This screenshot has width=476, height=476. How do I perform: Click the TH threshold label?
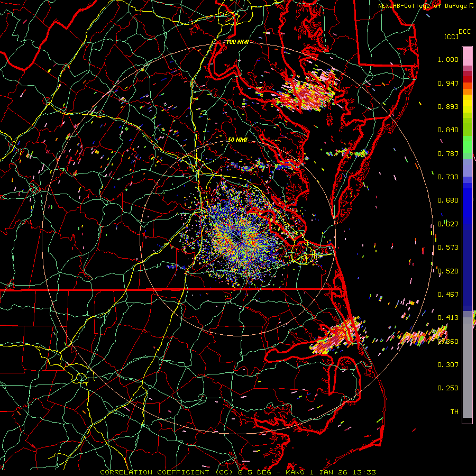tap(454, 411)
